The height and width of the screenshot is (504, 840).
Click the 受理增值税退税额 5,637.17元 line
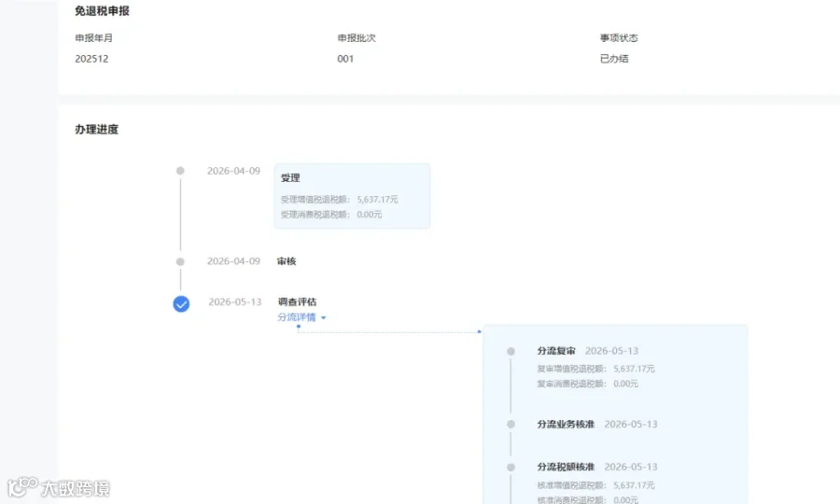pos(339,199)
